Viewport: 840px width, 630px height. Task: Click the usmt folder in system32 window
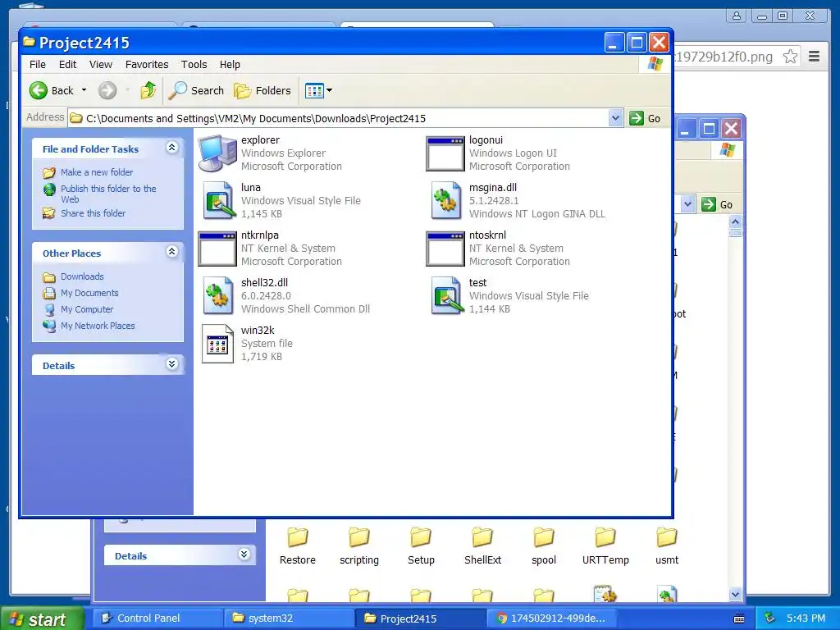pos(667,546)
